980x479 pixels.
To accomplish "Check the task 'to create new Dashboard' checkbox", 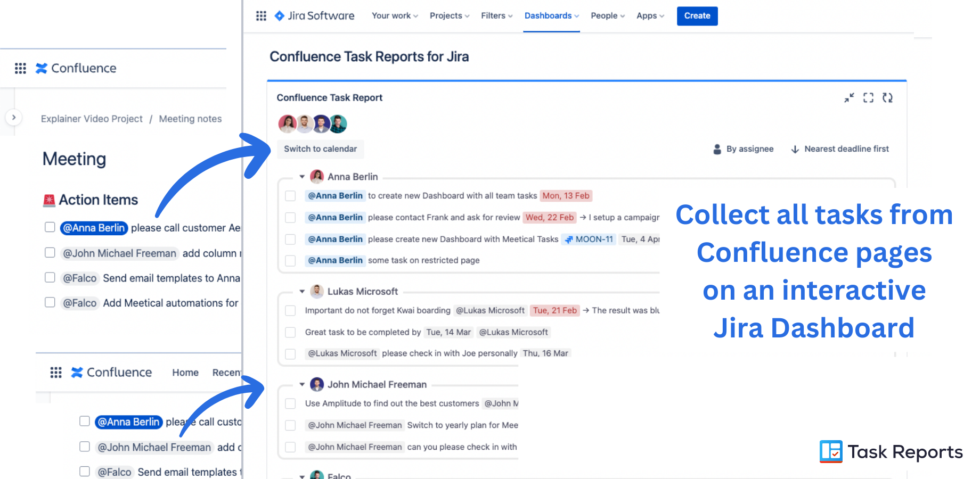I will 290,196.
